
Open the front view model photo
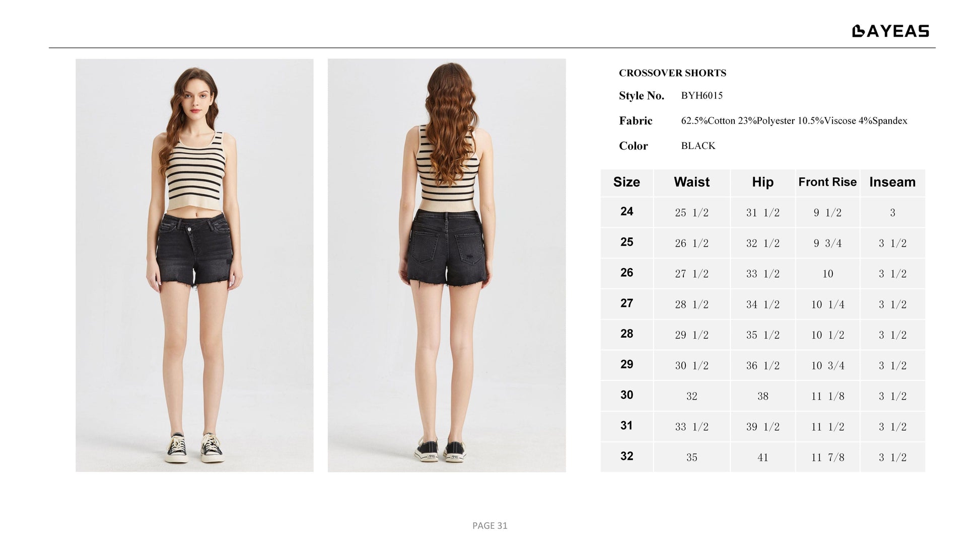194,265
